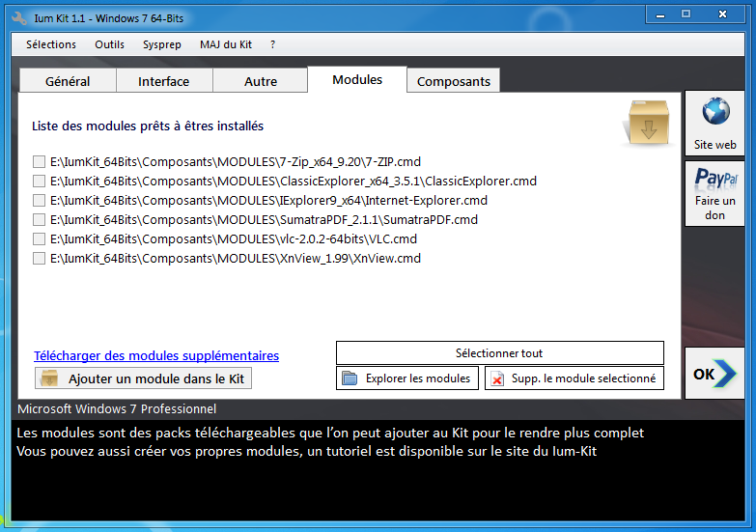Click Télécharger des modules supplémentaires link
The image size is (756, 532).
coord(156,355)
